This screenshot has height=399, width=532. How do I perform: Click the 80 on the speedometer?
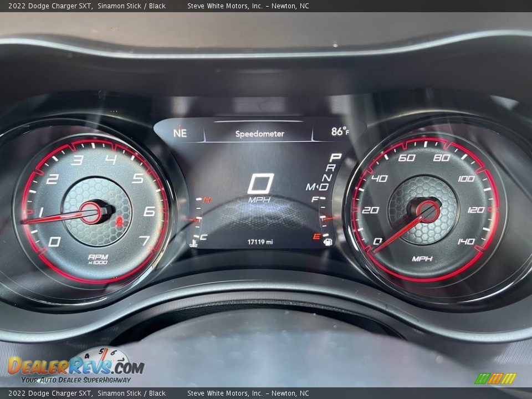pos(442,157)
